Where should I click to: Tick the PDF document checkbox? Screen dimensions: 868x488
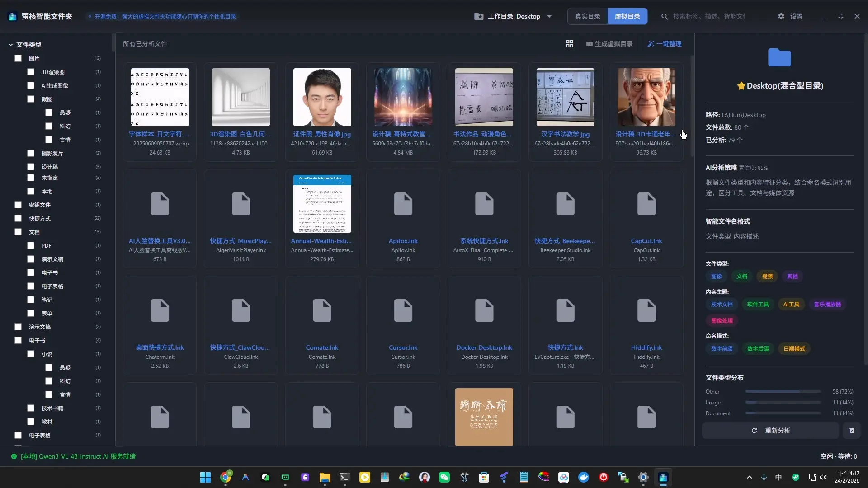point(31,245)
